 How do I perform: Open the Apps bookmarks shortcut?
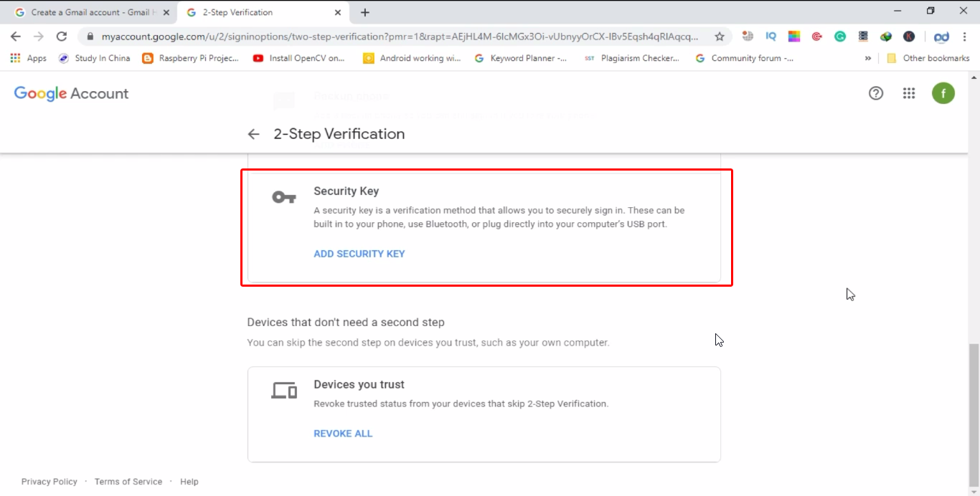click(x=29, y=58)
